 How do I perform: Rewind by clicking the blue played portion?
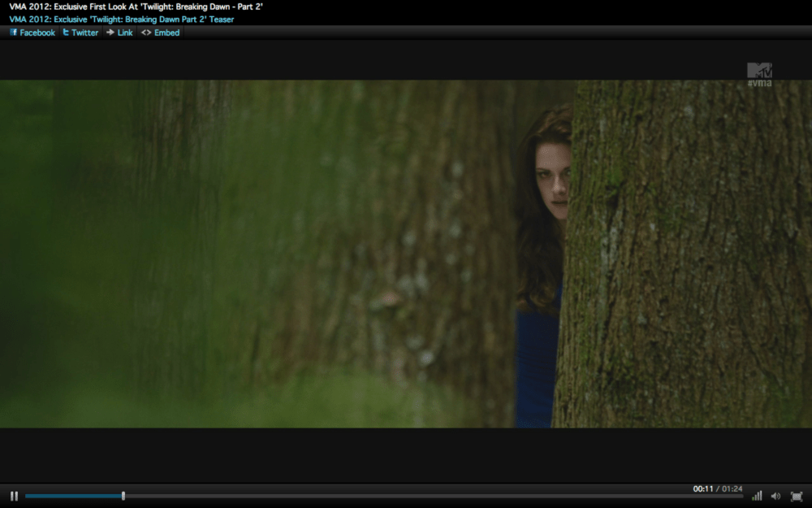pyautogui.click(x=73, y=496)
